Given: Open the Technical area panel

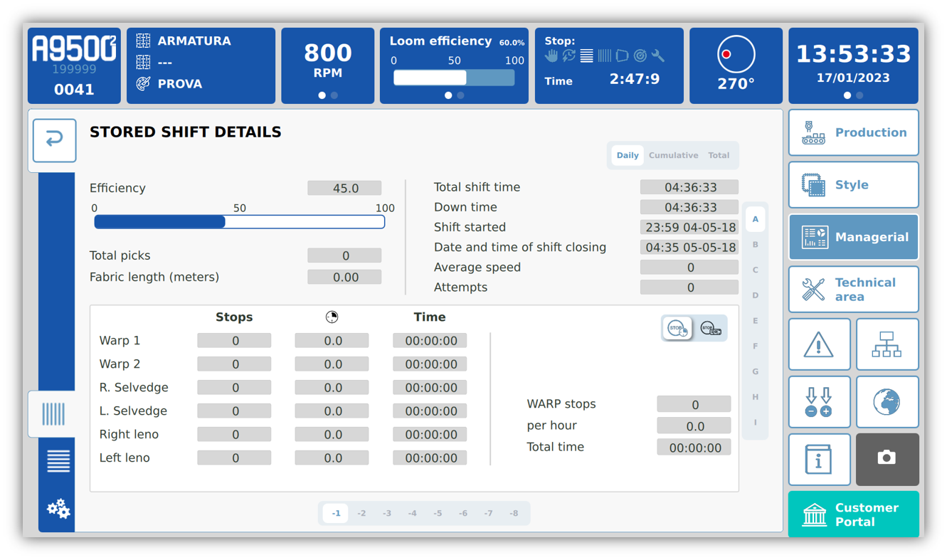Looking at the screenshot, I should tap(852, 289).
